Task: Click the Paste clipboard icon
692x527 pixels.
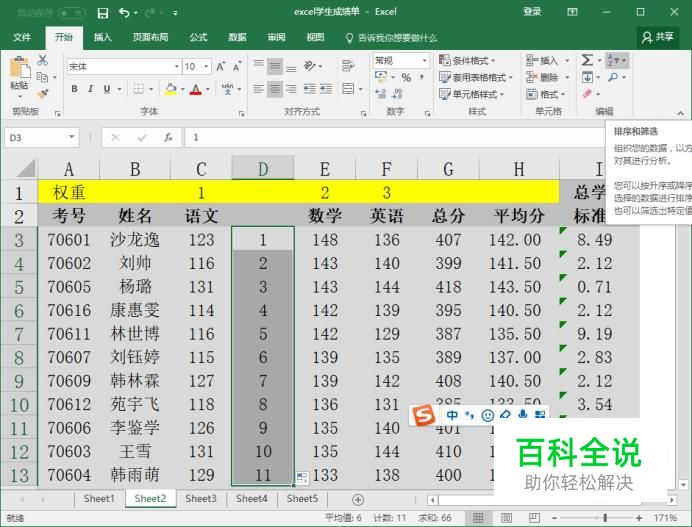Action: (x=19, y=68)
